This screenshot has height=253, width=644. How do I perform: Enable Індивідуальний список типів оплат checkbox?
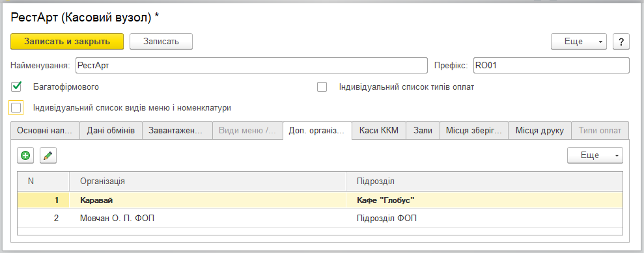click(322, 87)
